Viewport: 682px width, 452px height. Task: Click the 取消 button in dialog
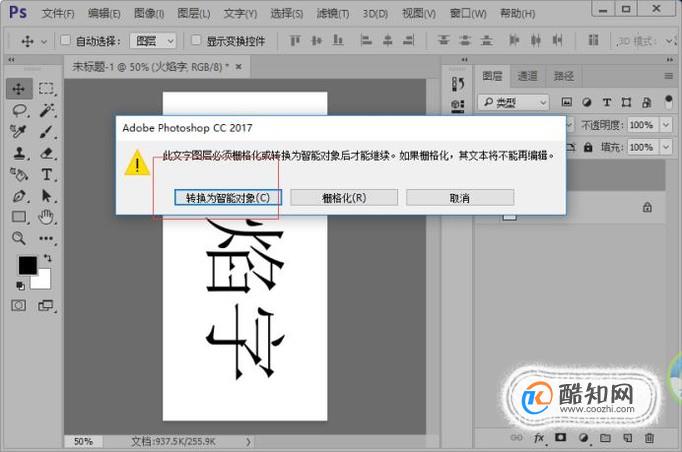click(460, 198)
